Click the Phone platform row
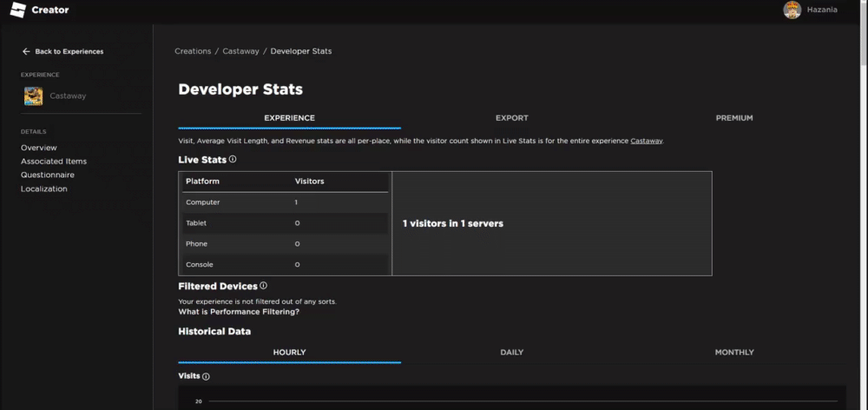The width and height of the screenshot is (868, 410). [285, 244]
